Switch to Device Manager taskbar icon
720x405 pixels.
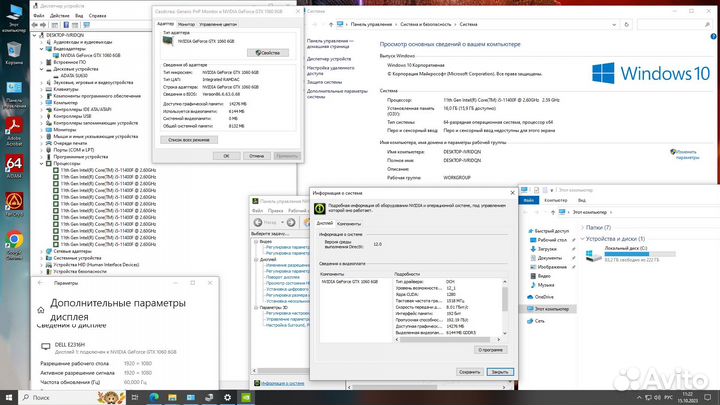click(x=209, y=397)
